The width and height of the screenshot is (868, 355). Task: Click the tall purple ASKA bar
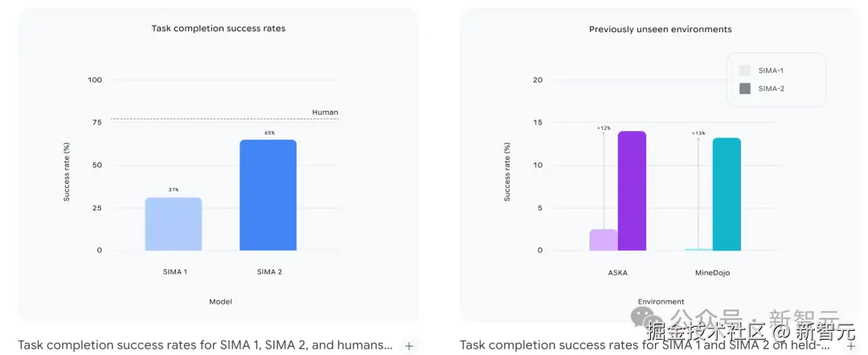(632, 191)
